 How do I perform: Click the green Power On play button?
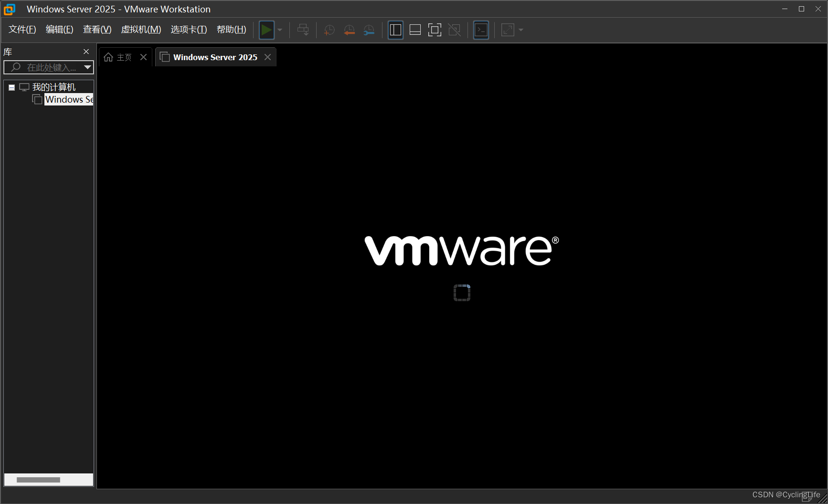(x=266, y=30)
